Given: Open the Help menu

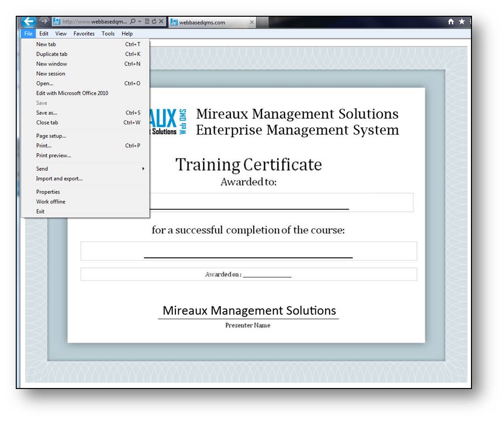Looking at the screenshot, I should tap(127, 33).
